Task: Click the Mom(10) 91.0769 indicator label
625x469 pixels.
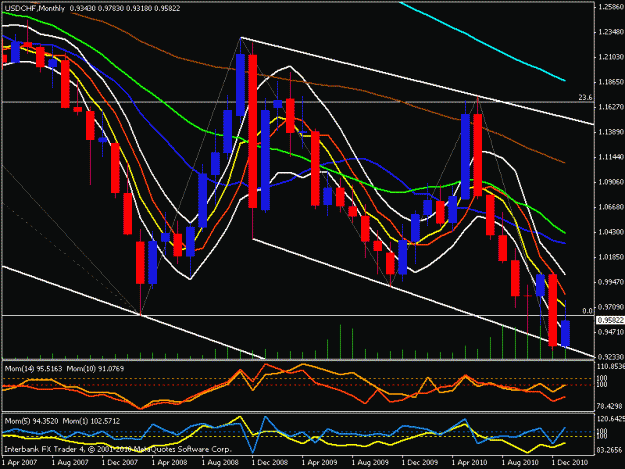Action: [x=95, y=369]
